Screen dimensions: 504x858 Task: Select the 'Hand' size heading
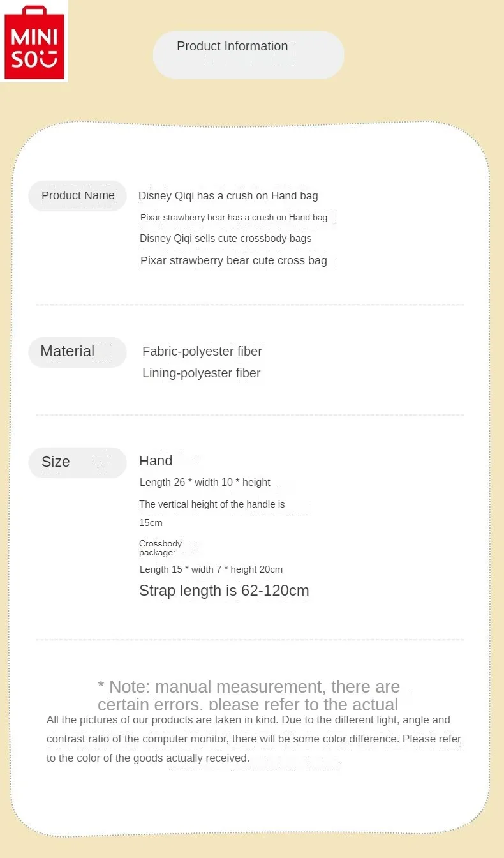point(156,461)
